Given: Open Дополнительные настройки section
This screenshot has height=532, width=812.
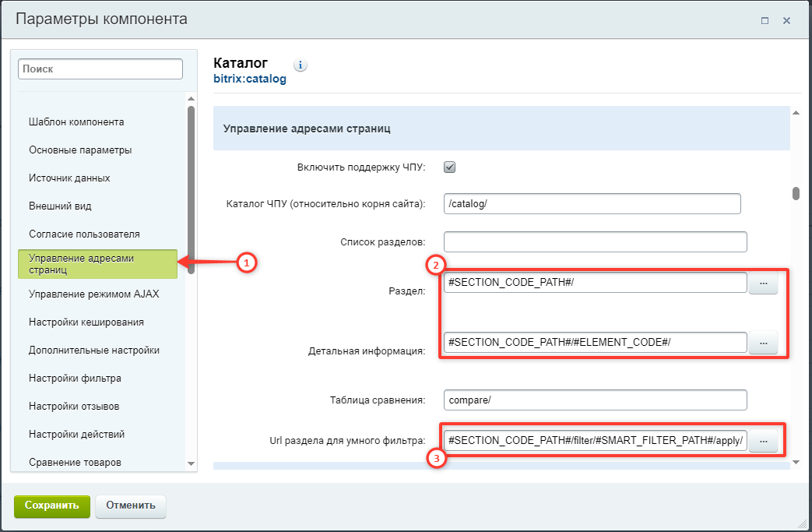Looking at the screenshot, I should [94, 351].
